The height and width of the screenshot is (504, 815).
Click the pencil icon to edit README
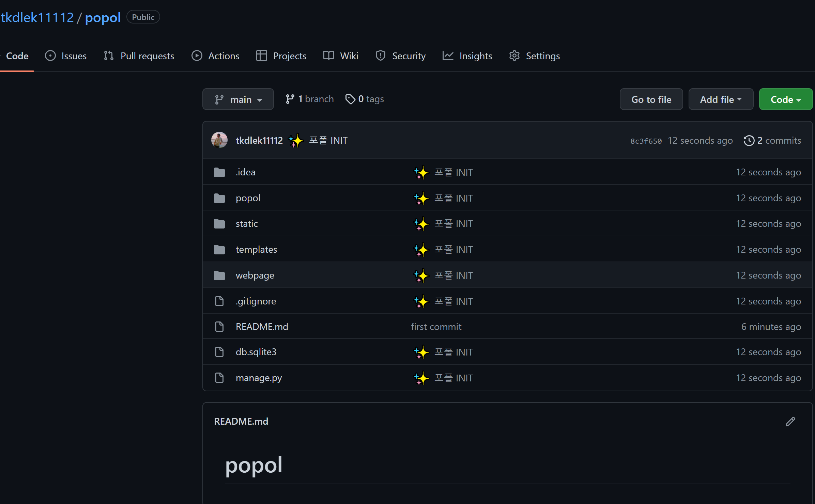pyautogui.click(x=790, y=422)
